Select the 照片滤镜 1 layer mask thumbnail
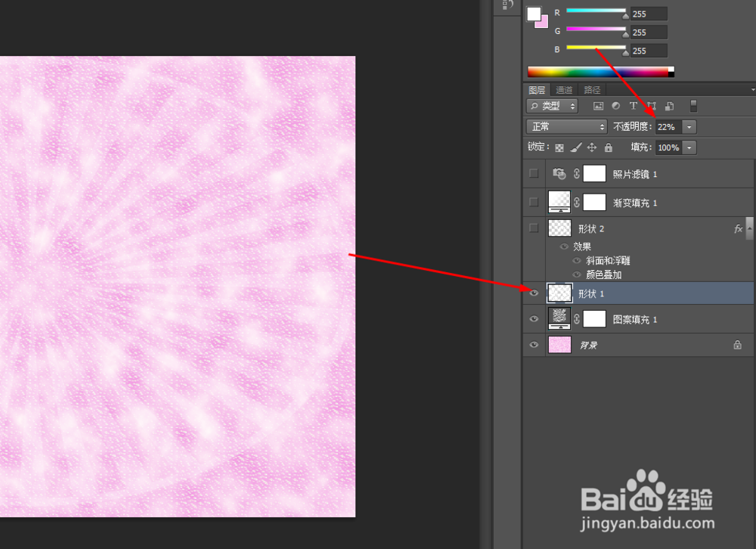Image resolution: width=756 pixels, height=549 pixels. [594, 174]
